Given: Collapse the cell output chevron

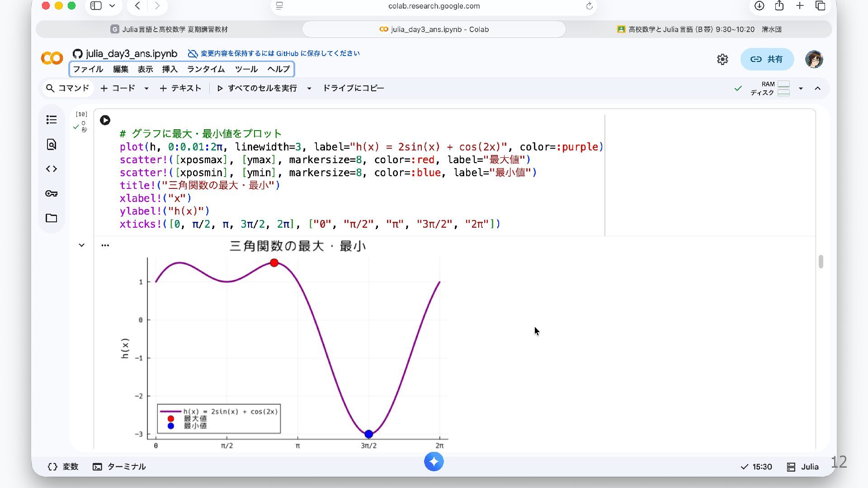Looking at the screenshot, I should point(81,245).
